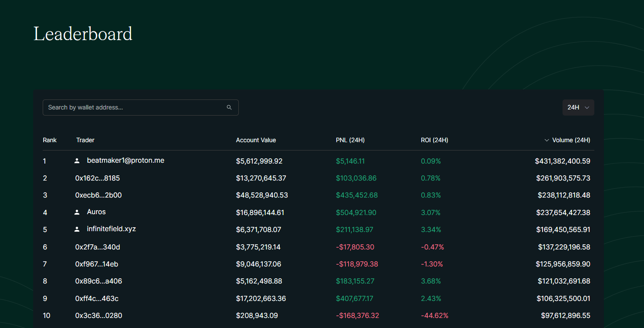
Task: Click the sort arrow next to Volume (24H)
Action: click(546, 140)
